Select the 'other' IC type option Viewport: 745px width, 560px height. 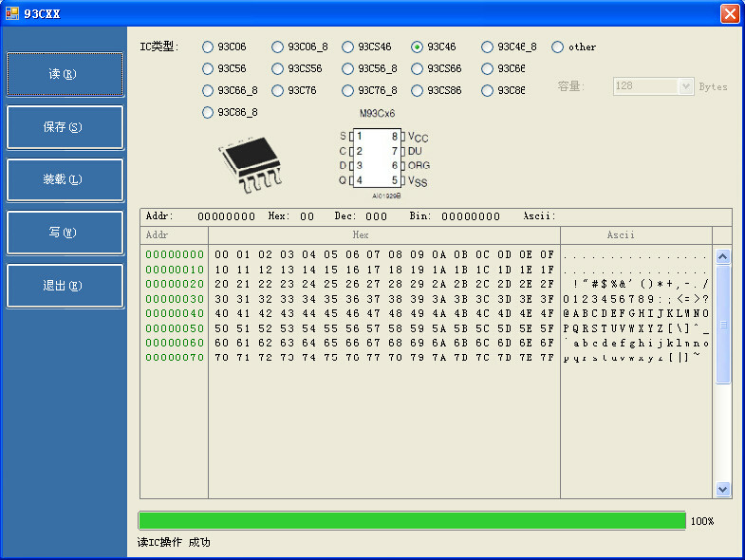tap(573, 47)
